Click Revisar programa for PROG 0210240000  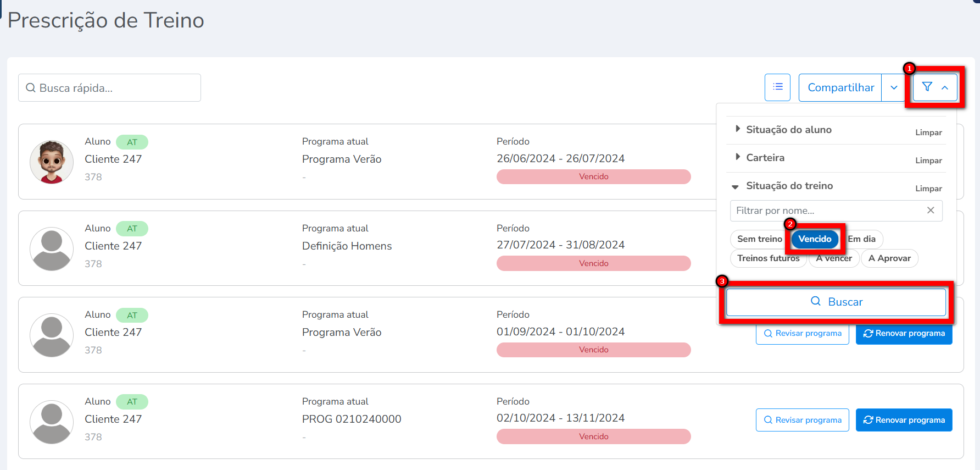[802, 420]
